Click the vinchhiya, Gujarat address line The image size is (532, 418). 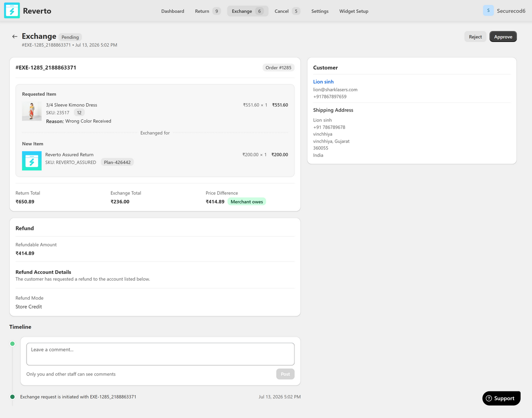(331, 141)
